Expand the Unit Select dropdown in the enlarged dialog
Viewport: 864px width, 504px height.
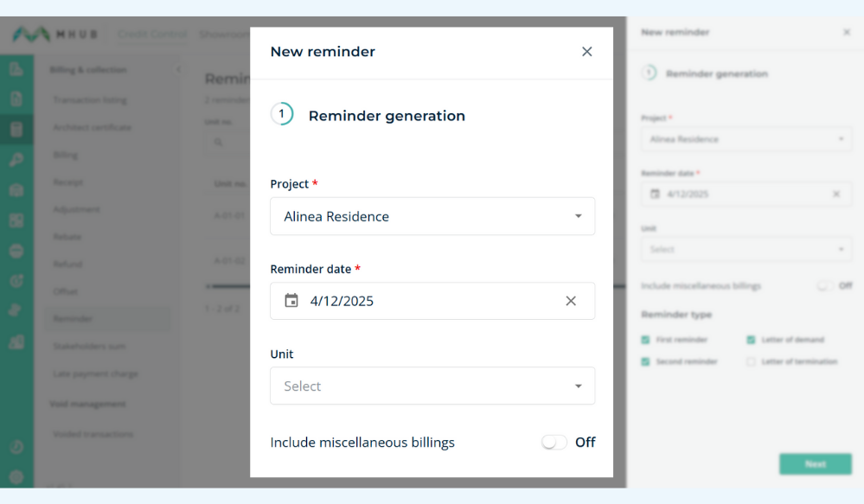tap(432, 386)
